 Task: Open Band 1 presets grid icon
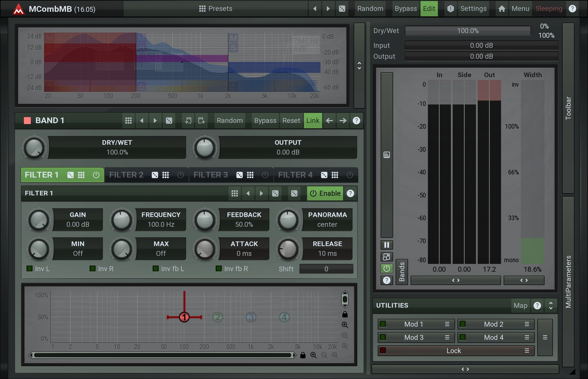point(128,121)
